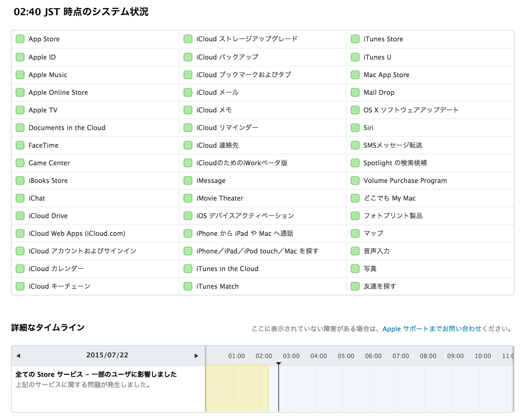This screenshot has height=420, width=523.
Task: Click the iCloud ストレージアップグレード label
Action: pyautogui.click(x=247, y=39)
